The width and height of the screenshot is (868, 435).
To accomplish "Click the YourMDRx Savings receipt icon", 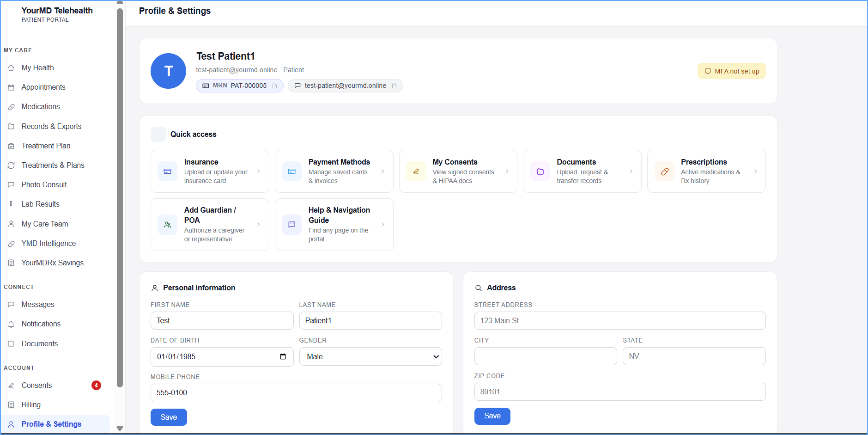I will coord(11,263).
